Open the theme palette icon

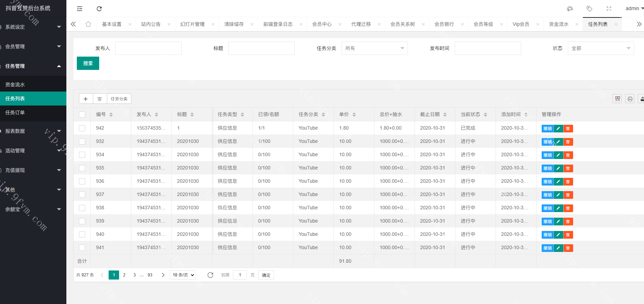[570, 9]
